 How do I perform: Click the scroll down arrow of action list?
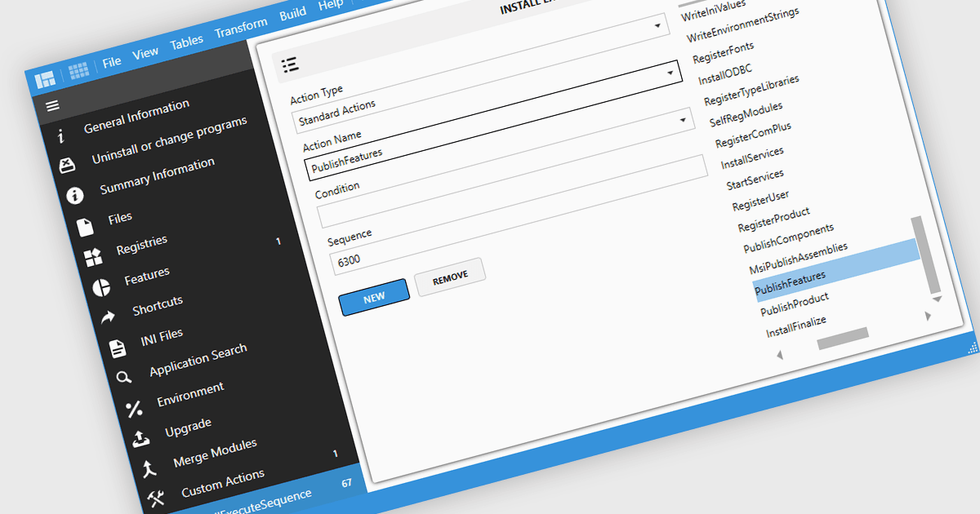pyautogui.click(x=937, y=299)
